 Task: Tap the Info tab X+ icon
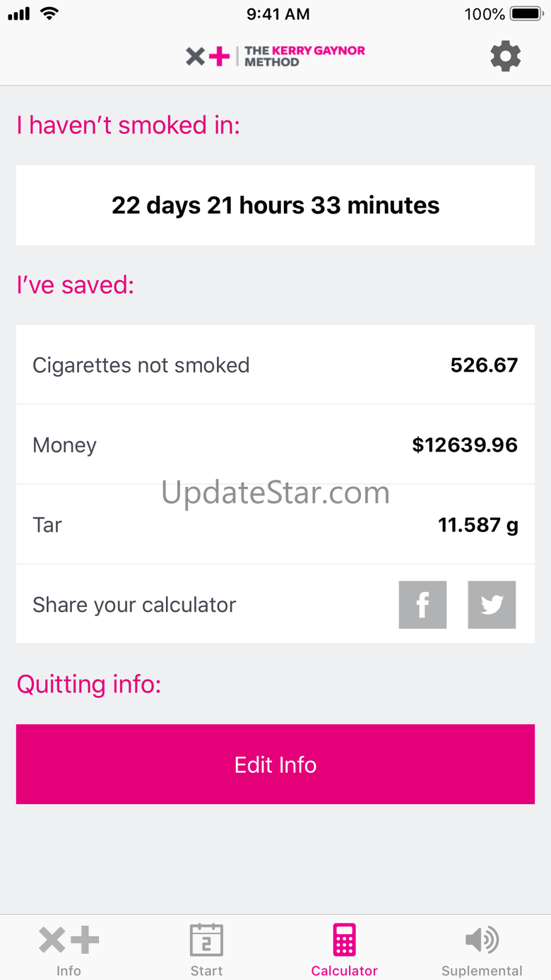[x=69, y=940]
